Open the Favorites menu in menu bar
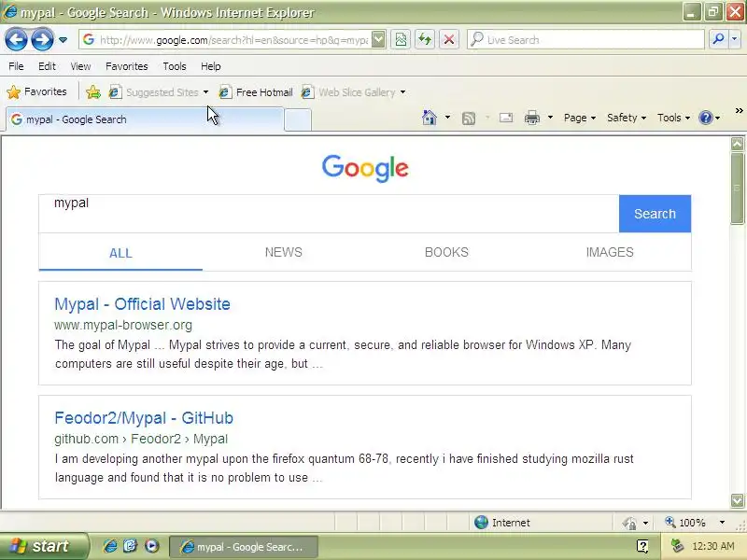Image resolution: width=747 pixels, height=560 pixels. (127, 66)
